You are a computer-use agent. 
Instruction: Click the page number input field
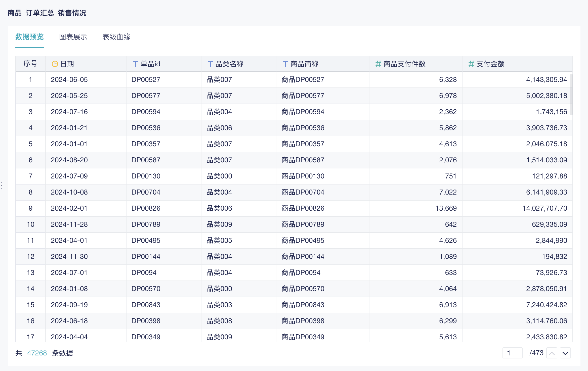coord(512,353)
